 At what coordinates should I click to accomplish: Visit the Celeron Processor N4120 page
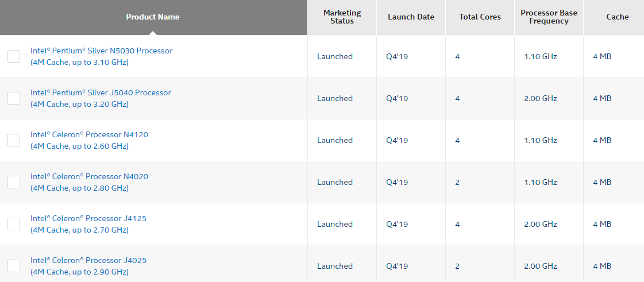pyautogui.click(x=89, y=134)
